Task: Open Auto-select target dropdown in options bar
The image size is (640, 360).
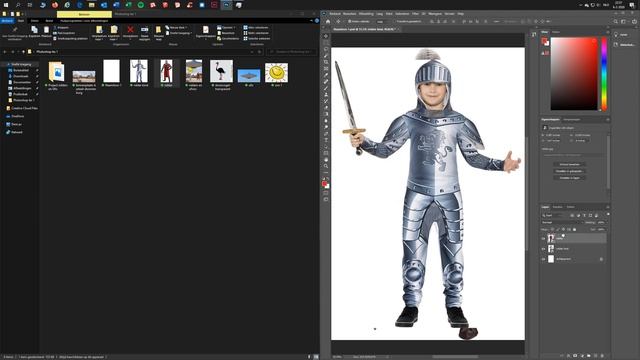Action: [381, 21]
